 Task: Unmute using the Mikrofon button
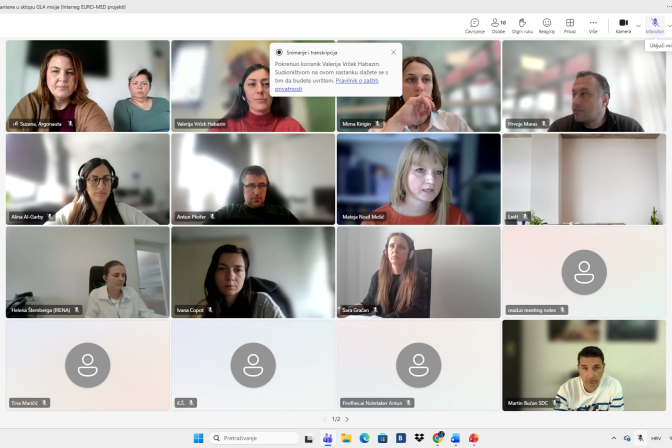pyautogui.click(x=654, y=26)
